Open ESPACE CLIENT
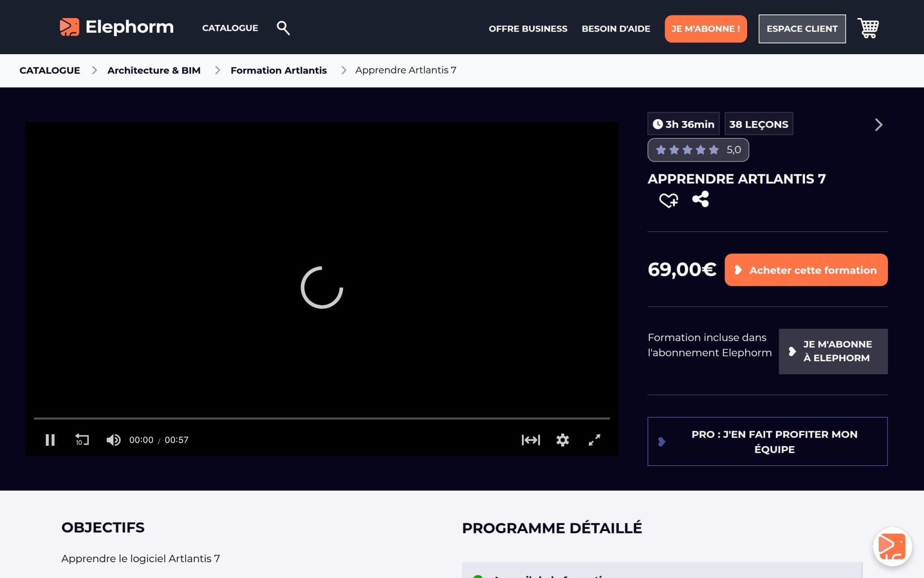Screen dimensions: 924x578 (x=802, y=29)
